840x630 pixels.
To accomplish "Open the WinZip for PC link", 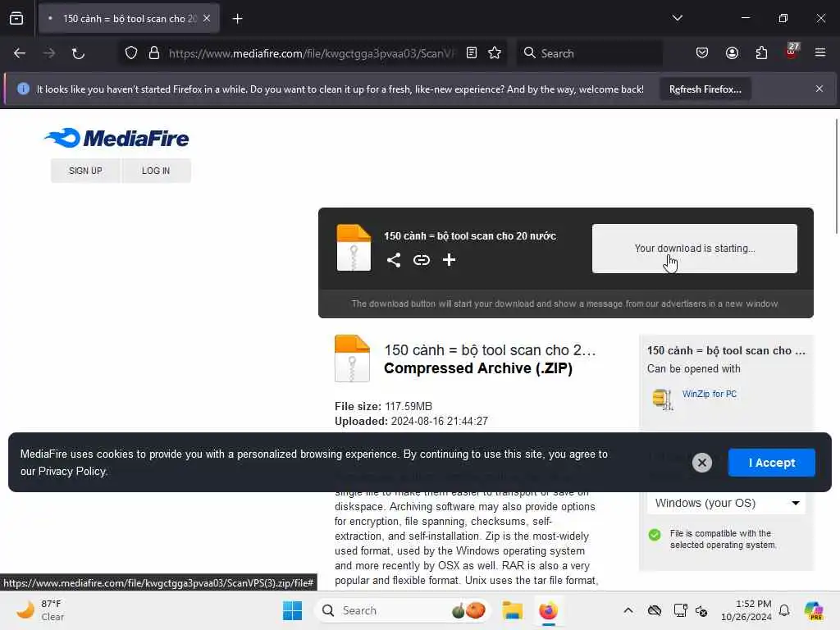I will 710,394.
